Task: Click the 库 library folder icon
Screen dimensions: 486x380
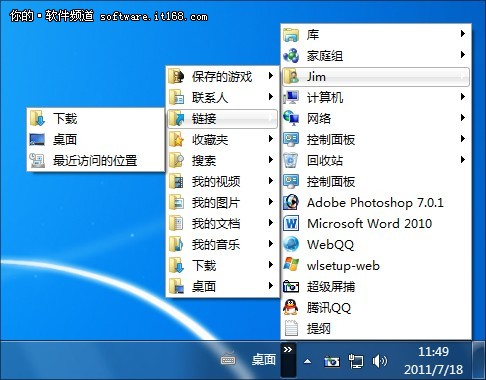Action: 291,34
